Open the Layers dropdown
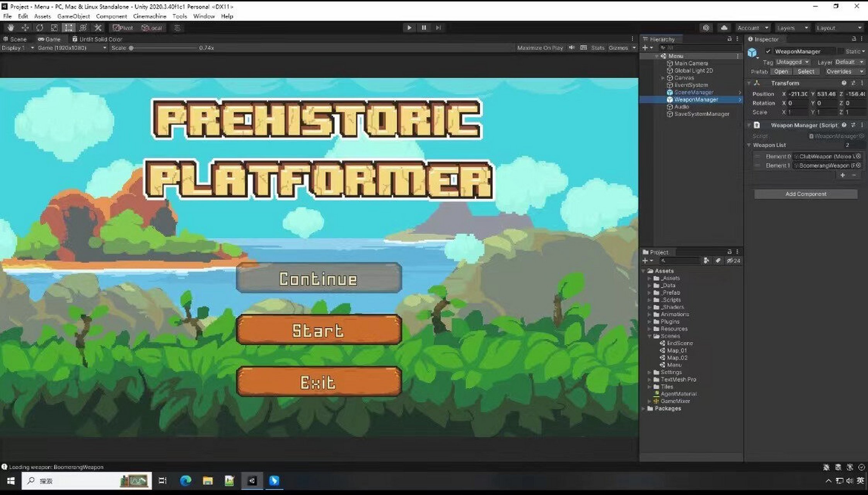 [793, 28]
